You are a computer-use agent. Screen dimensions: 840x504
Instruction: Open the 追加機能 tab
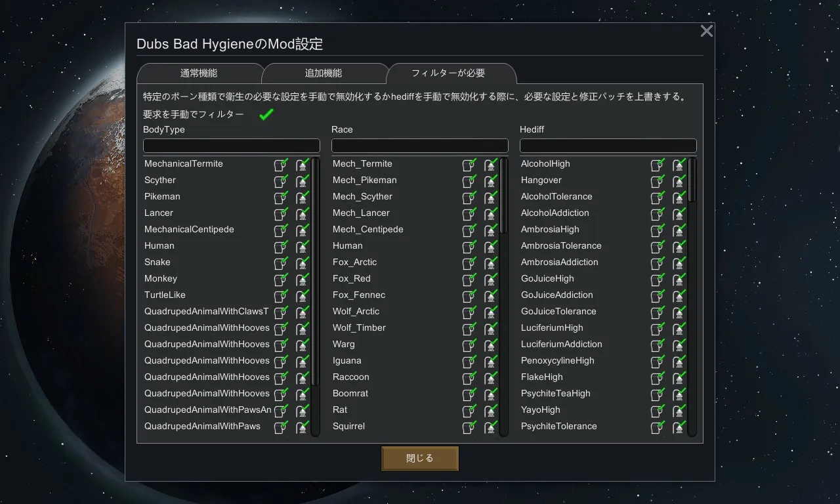coord(324,73)
